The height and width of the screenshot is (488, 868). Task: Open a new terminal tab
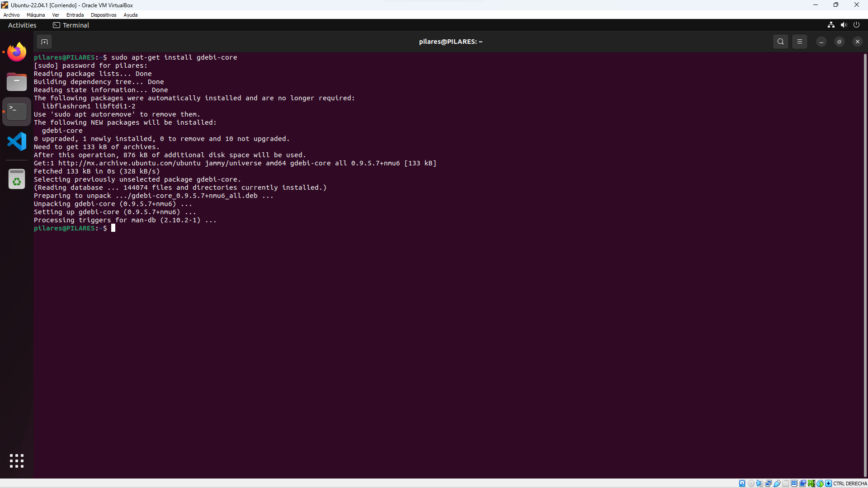pos(44,42)
